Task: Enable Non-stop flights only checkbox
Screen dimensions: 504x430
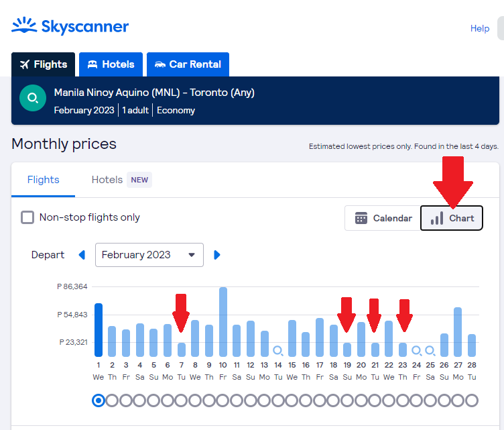Action: coord(27,217)
